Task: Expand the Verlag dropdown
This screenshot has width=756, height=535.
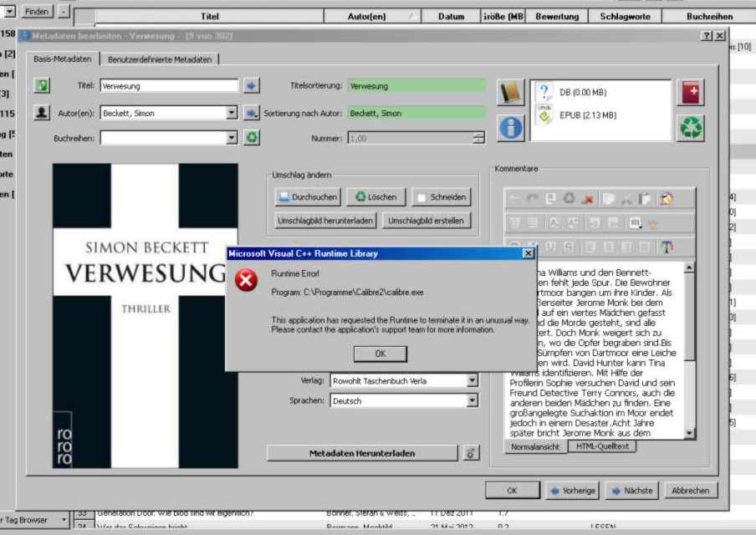Action: (x=472, y=380)
